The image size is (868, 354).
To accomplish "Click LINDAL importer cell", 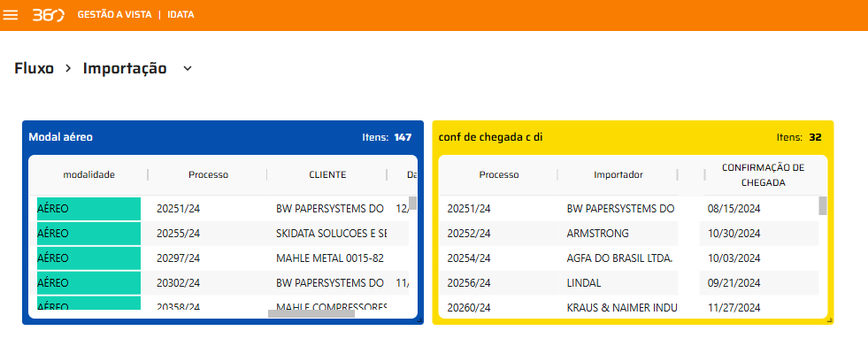I will click(x=584, y=283).
